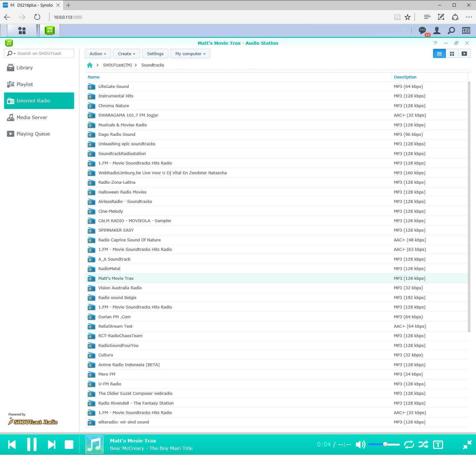Switch to thumbnail grid view
Screen dimensions: 476x455
pyautogui.click(x=452, y=54)
